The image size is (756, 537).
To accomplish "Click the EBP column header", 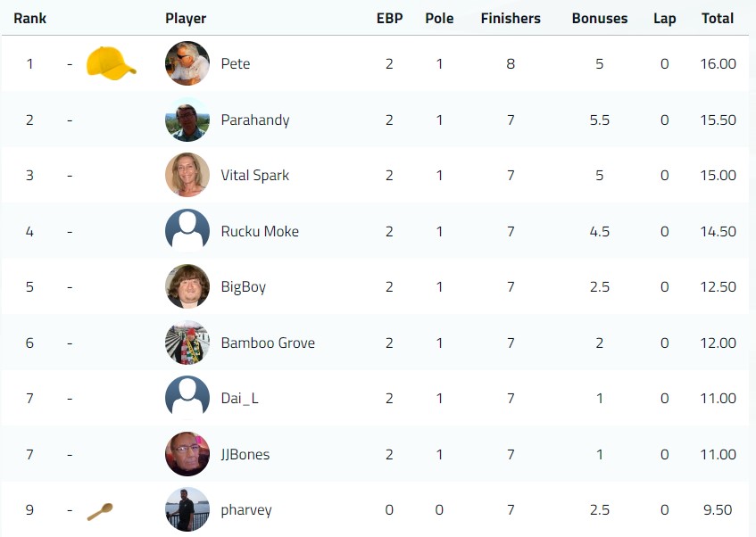I will 389,19.
